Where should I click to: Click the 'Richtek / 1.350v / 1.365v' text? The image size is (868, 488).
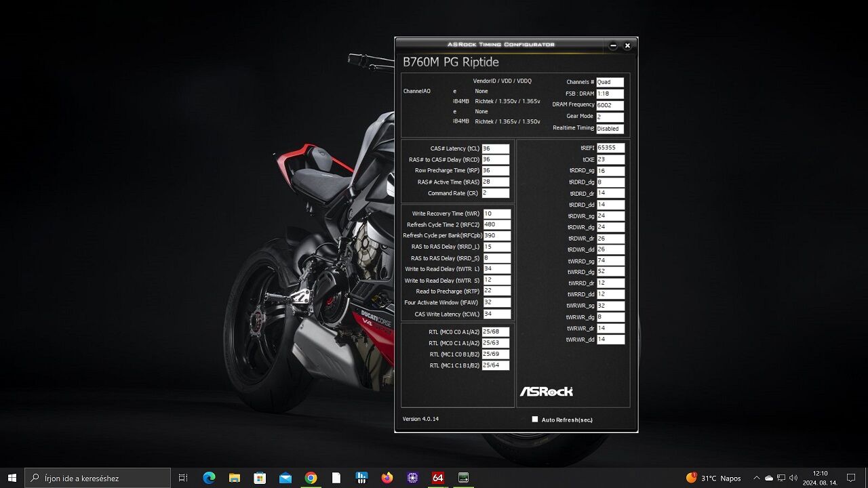point(507,102)
